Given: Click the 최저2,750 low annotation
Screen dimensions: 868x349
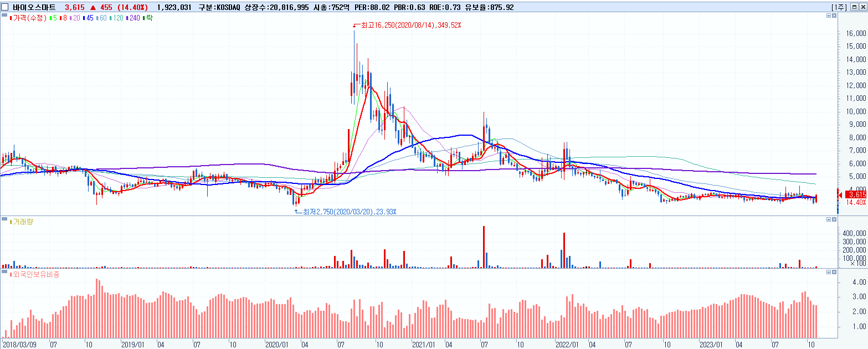Looking at the screenshot, I should pos(349,212).
